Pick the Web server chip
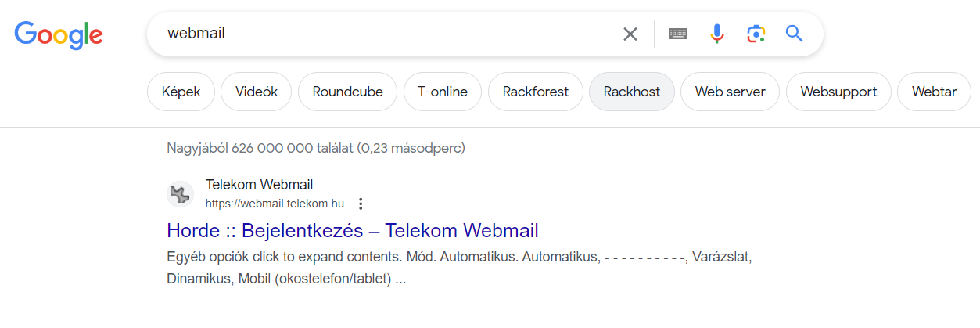 pos(731,92)
